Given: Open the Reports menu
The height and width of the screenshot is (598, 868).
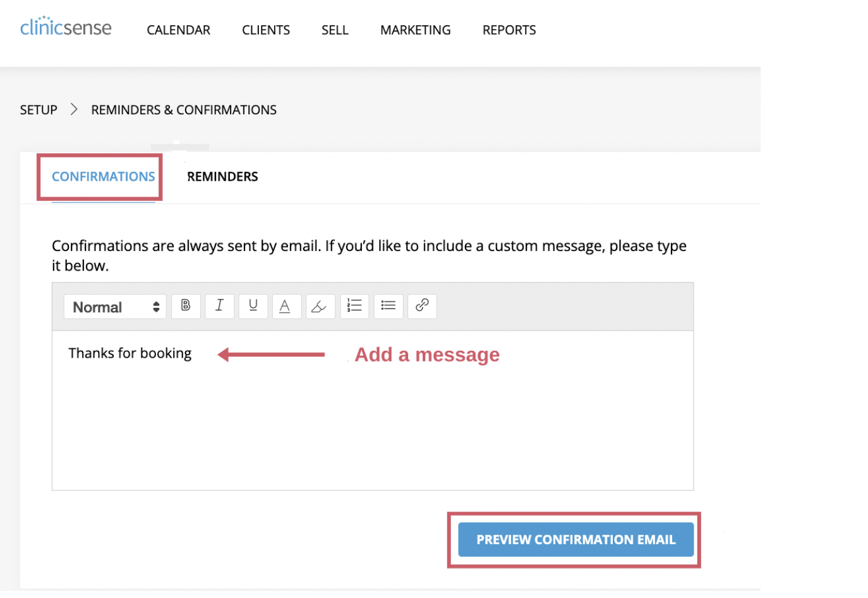Looking at the screenshot, I should point(509,30).
